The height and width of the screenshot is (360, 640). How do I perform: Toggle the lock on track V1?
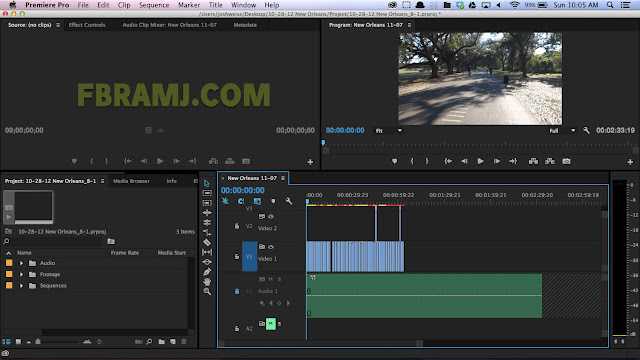[x=237, y=256]
